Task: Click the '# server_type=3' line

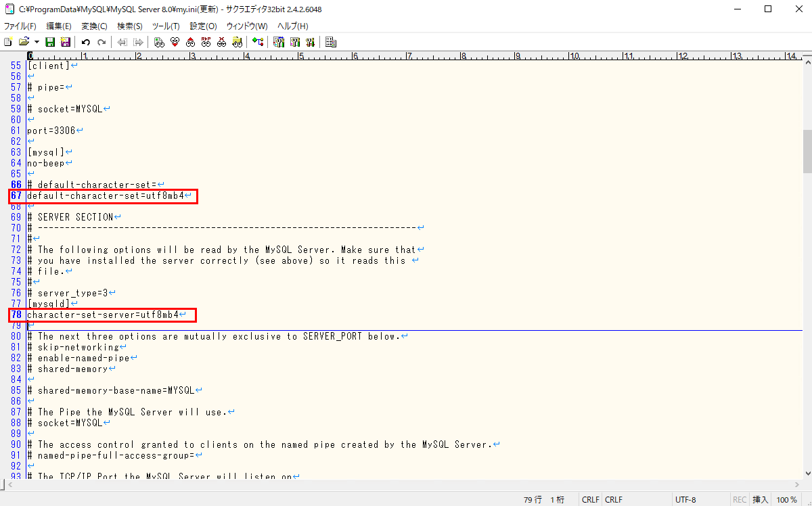Action: (68, 293)
